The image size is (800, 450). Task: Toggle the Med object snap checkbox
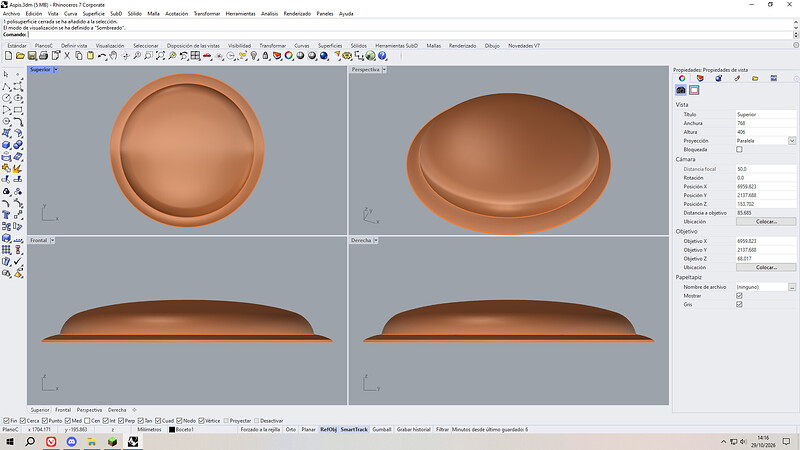pos(68,421)
